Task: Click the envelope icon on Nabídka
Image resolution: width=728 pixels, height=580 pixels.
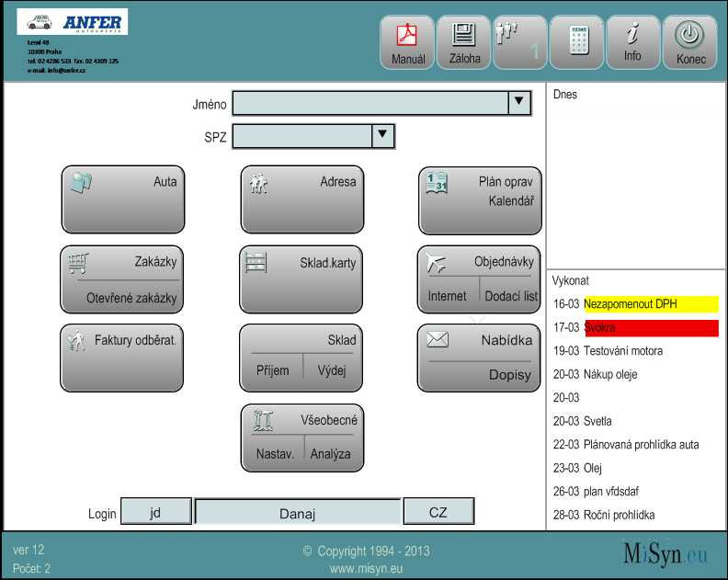Action: [x=437, y=339]
